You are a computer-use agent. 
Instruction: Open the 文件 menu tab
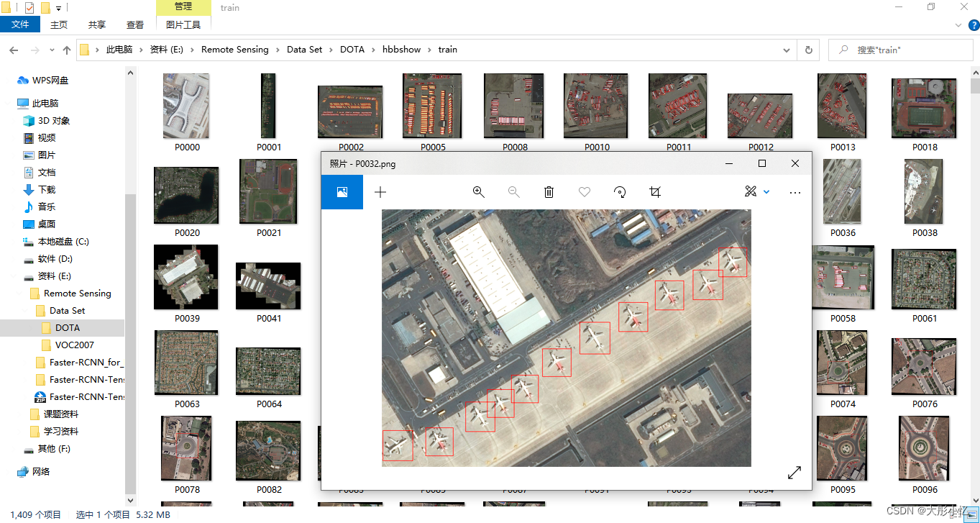[x=20, y=24]
